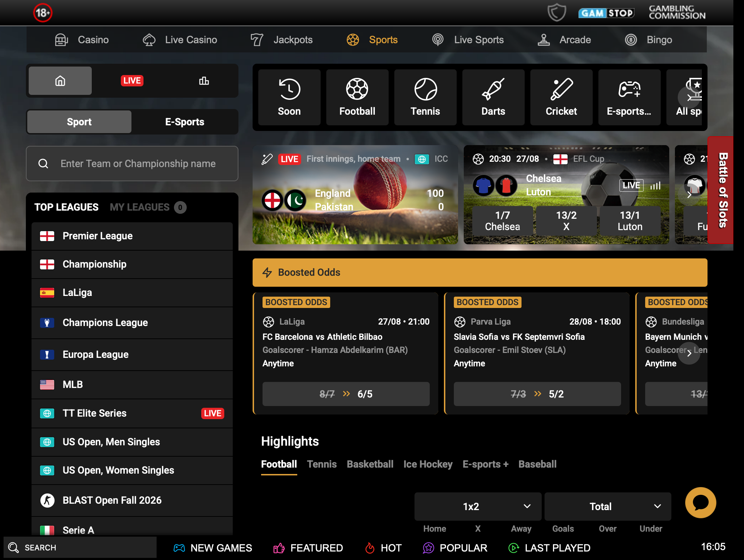Image resolution: width=744 pixels, height=560 pixels.
Task: Switch to the E-Sports toggle
Action: click(185, 122)
